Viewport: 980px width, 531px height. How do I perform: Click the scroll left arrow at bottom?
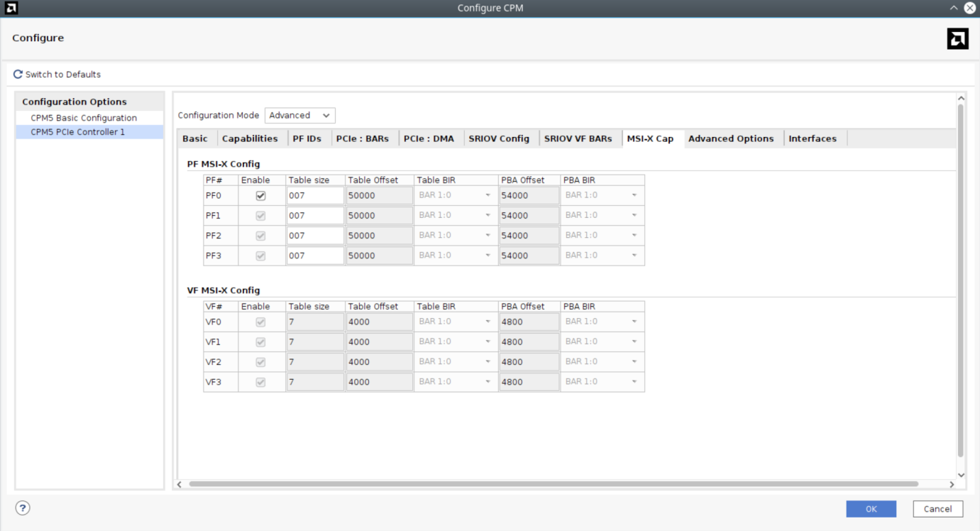180,484
